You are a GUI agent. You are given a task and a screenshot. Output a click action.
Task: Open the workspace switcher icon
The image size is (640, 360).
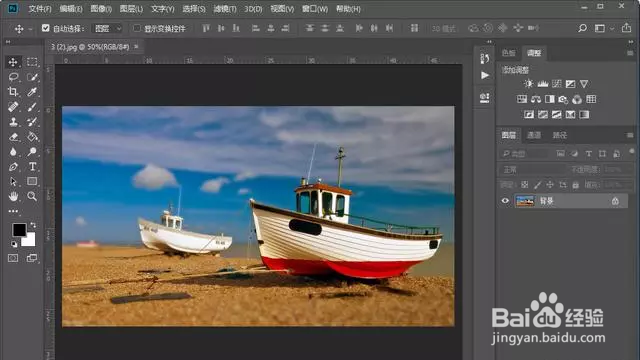pyautogui.click(x=600, y=28)
